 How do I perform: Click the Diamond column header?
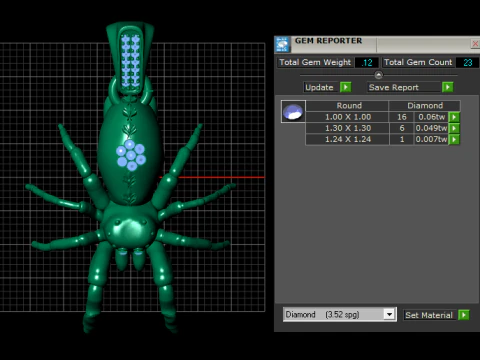click(x=425, y=106)
